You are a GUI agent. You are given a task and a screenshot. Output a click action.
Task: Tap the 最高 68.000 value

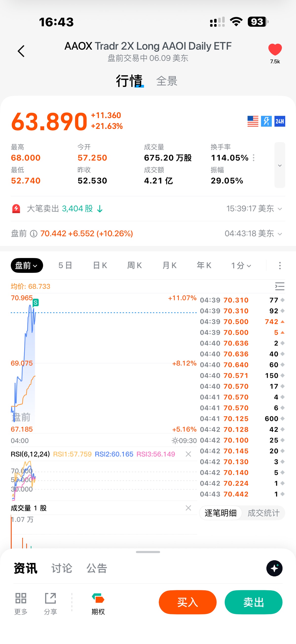click(26, 158)
